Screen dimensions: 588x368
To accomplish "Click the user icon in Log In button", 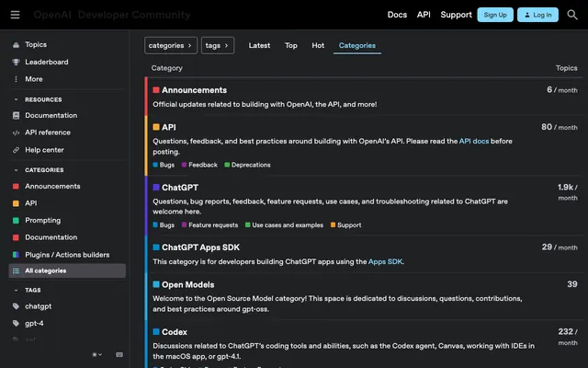I will 527,15.
